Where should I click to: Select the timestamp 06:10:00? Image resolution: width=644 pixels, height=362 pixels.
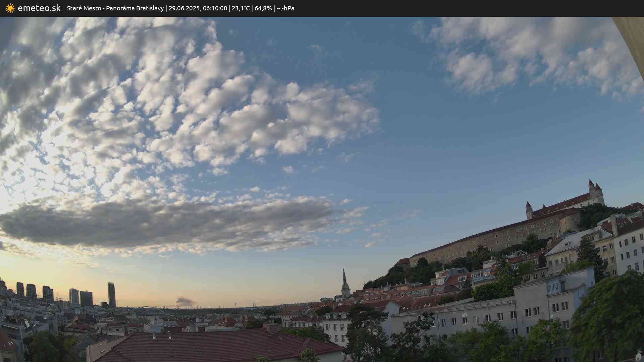click(215, 8)
